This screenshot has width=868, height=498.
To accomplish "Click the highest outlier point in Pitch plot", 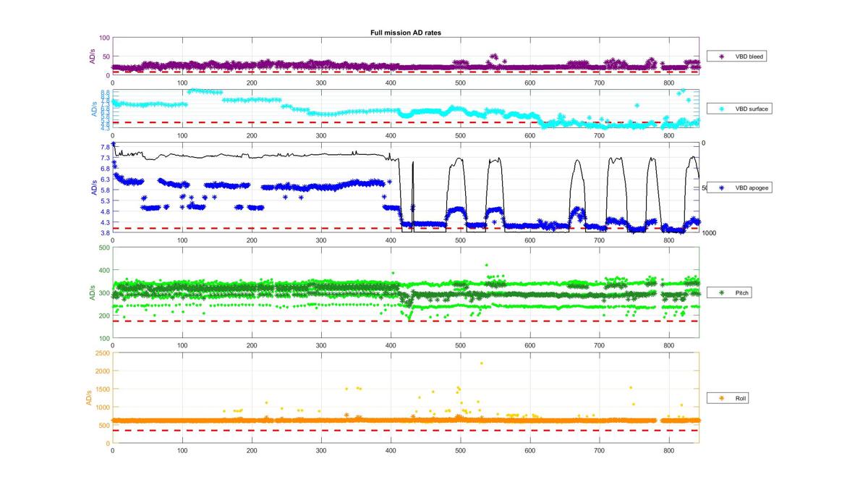I will click(486, 265).
